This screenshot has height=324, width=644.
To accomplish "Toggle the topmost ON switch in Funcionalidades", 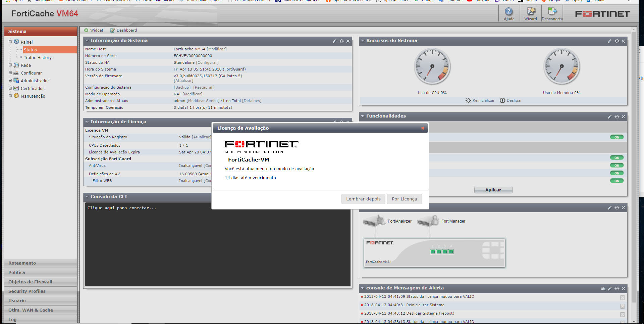I will tap(617, 137).
